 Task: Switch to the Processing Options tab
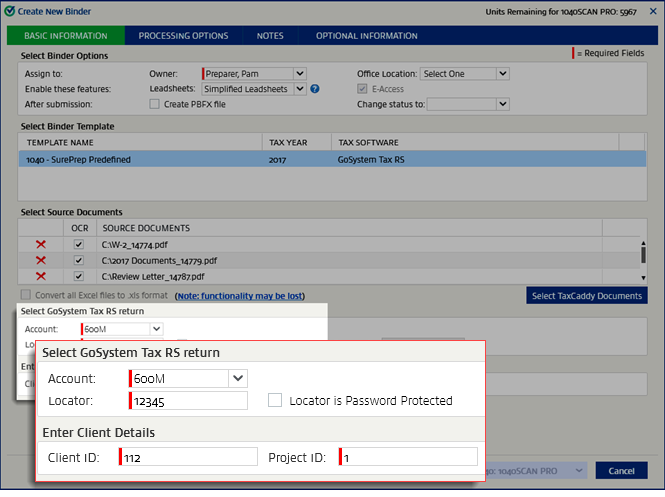[183, 36]
